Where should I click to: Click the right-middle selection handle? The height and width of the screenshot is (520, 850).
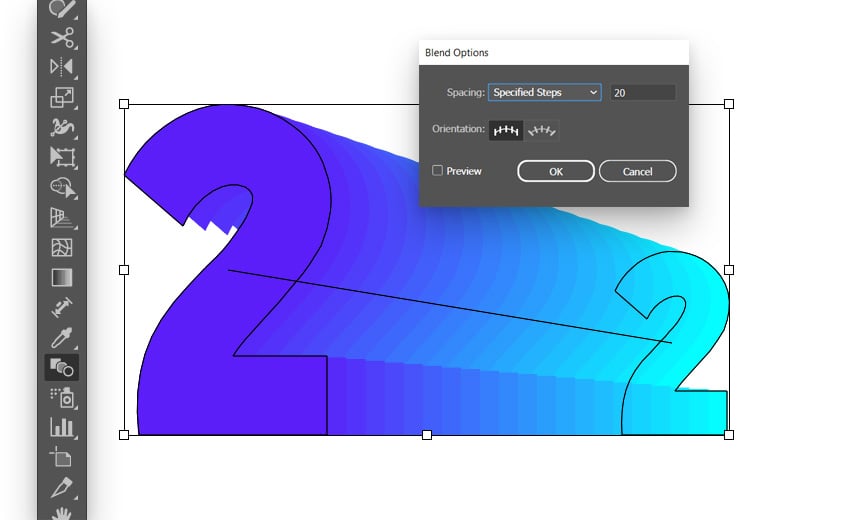[729, 269]
